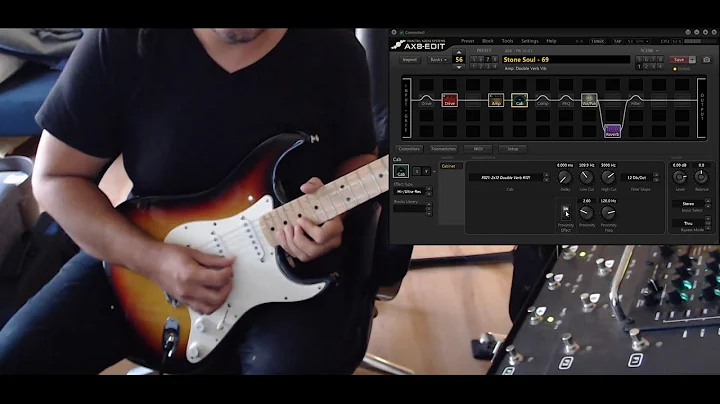Open the Tuner
The height and width of the screenshot is (404, 720).
tap(597, 41)
